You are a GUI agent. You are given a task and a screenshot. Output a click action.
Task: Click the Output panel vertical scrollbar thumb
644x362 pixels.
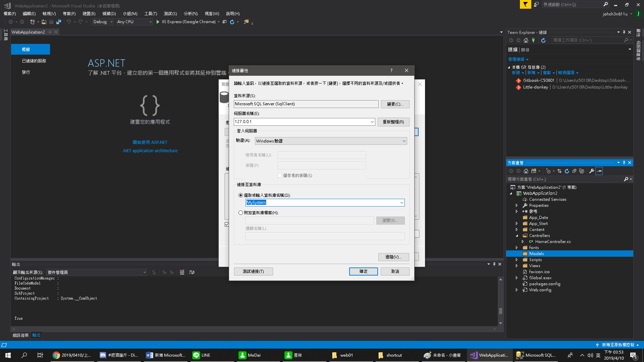point(500,311)
